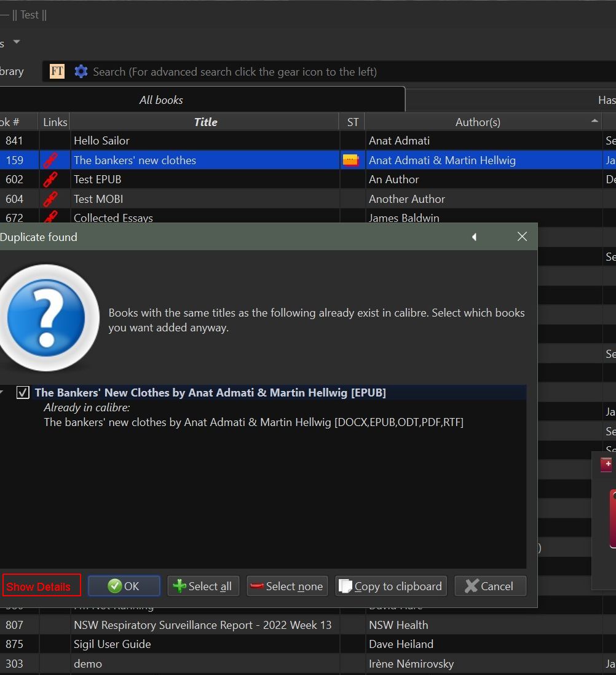Click Anat Admati & Martin Hellwig author cell
This screenshot has height=675, width=616.
pyautogui.click(x=484, y=160)
